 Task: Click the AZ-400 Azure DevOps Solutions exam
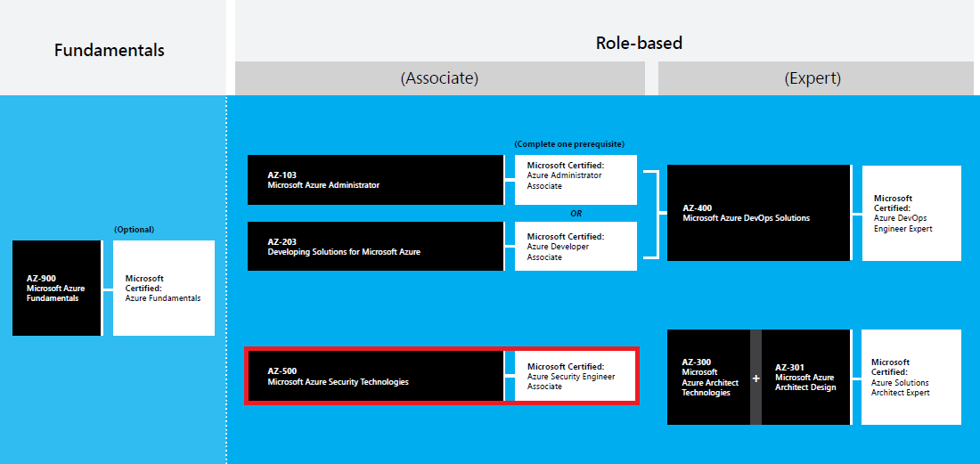click(758, 213)
